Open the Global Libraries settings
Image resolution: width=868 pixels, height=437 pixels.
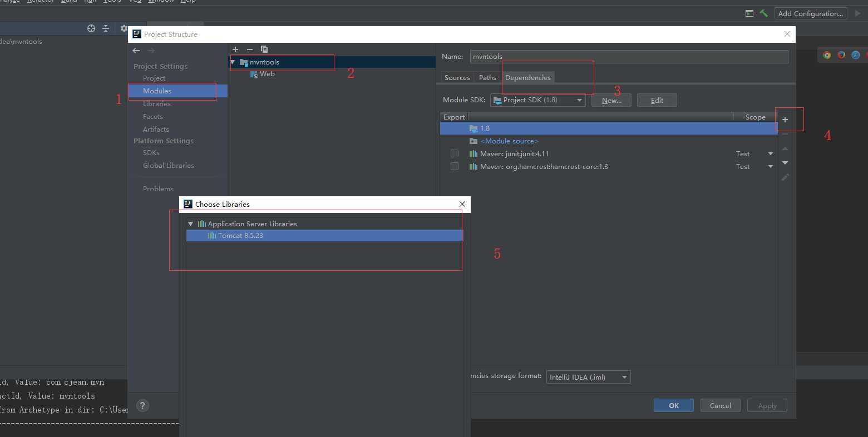pyautogui.click(x=169, y=166)
